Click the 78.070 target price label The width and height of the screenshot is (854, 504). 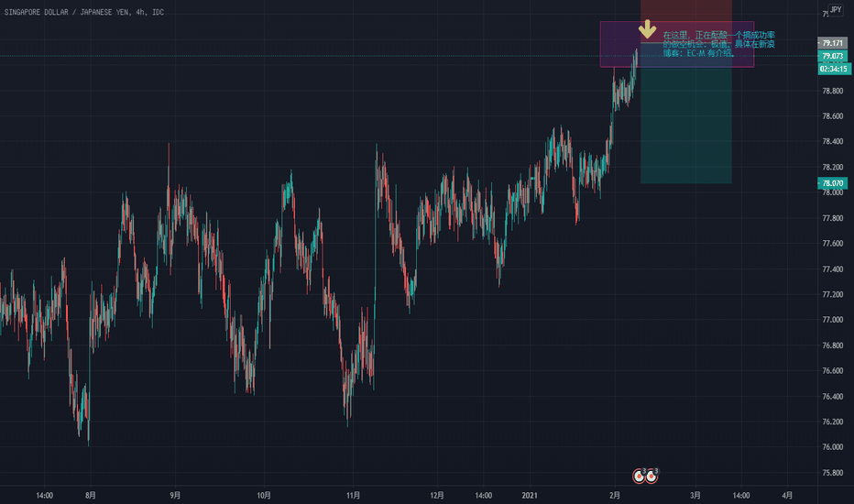pyautogui.click(x=832, y=183)
